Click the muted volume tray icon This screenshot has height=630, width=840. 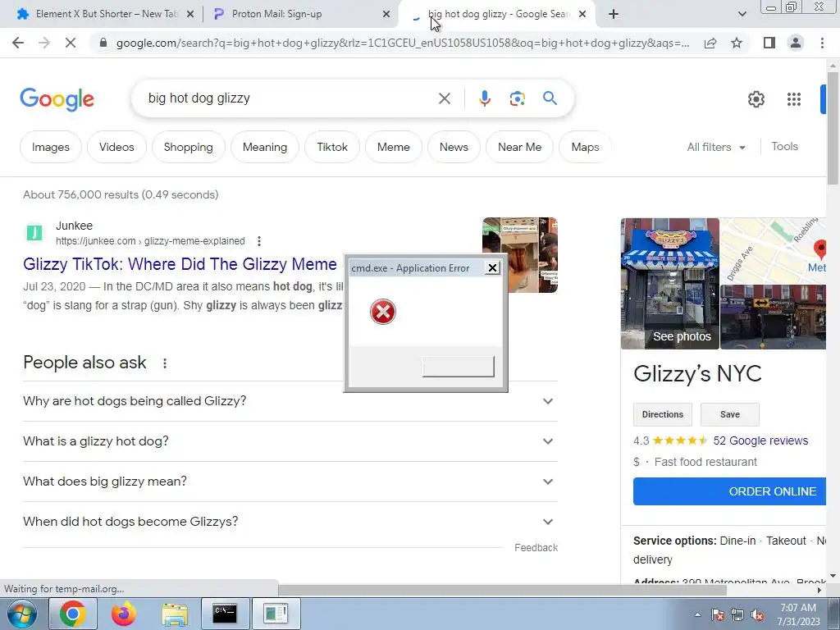tap(757, 614)
